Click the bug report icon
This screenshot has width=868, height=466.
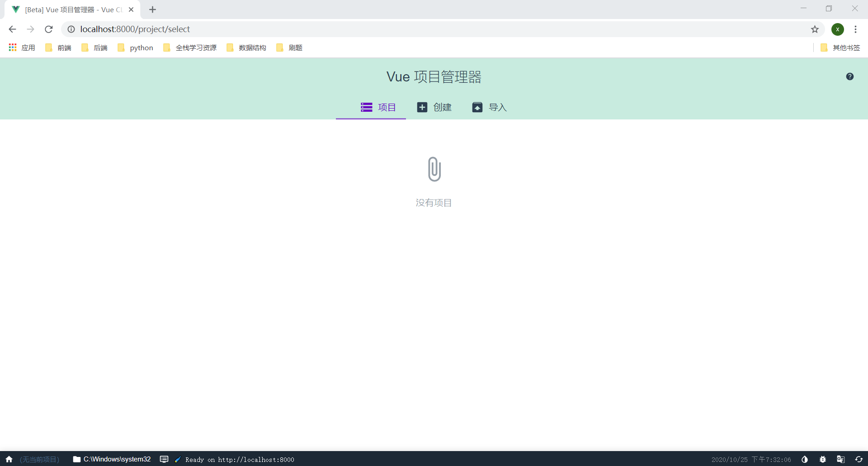823,459
